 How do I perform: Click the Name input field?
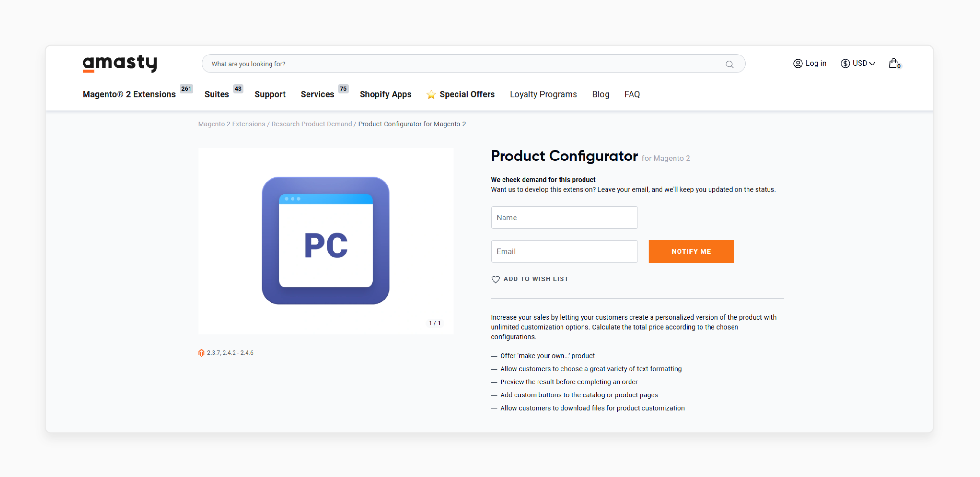pos(564,217)
